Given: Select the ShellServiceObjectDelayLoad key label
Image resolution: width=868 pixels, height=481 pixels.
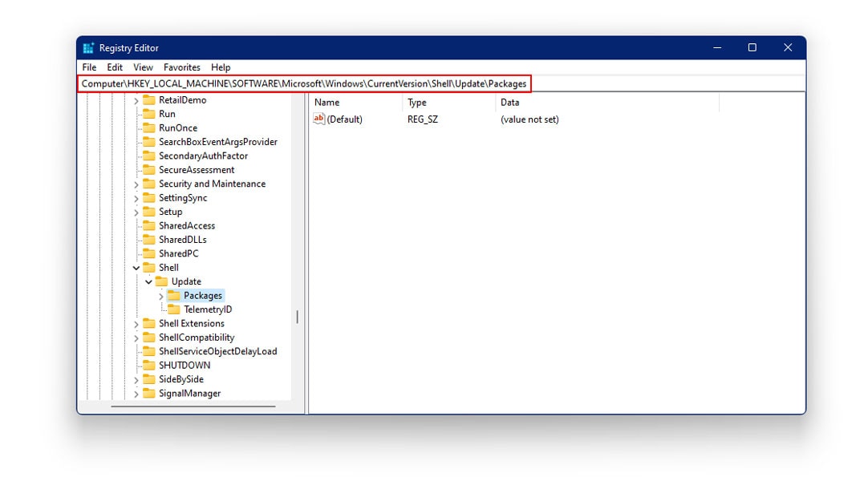Looking at the screenshot, I should pyautogui.click(x=217, y=351).
